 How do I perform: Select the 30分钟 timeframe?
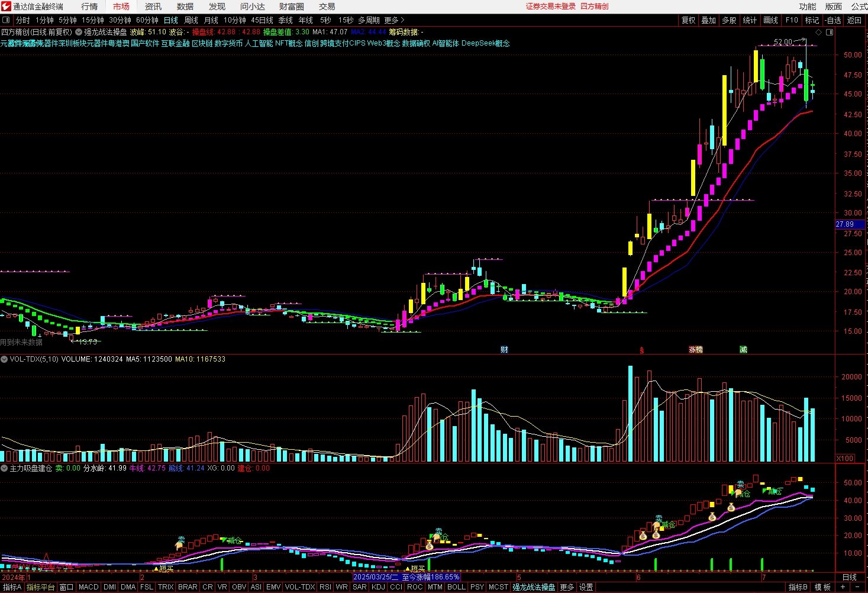(120, 20)
